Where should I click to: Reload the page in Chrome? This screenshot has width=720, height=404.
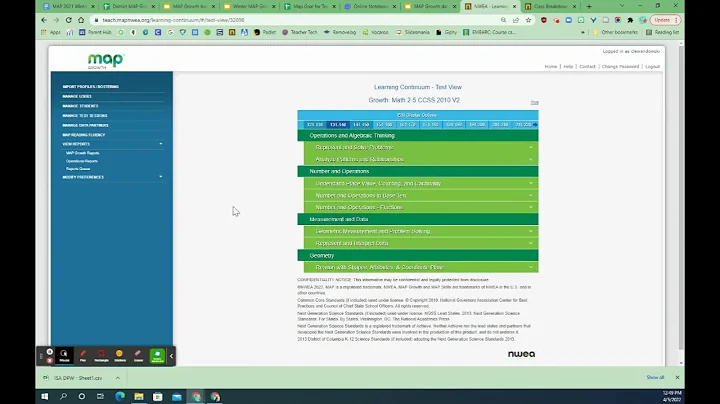pyautogui.click(x=68, y=20)
